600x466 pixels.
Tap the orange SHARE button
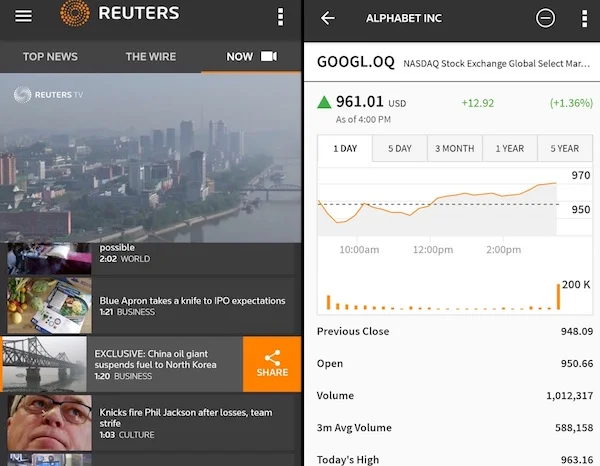coord(272,364)
